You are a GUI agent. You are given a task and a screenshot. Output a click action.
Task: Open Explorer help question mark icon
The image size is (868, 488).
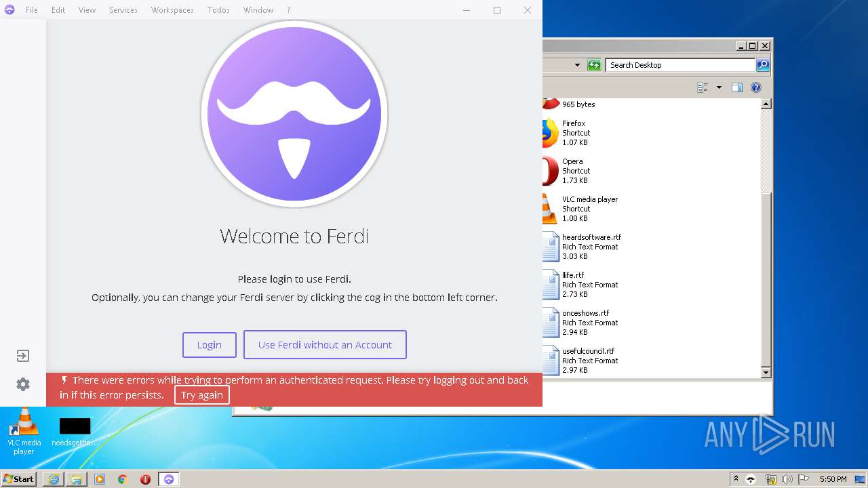click(756, 87)
